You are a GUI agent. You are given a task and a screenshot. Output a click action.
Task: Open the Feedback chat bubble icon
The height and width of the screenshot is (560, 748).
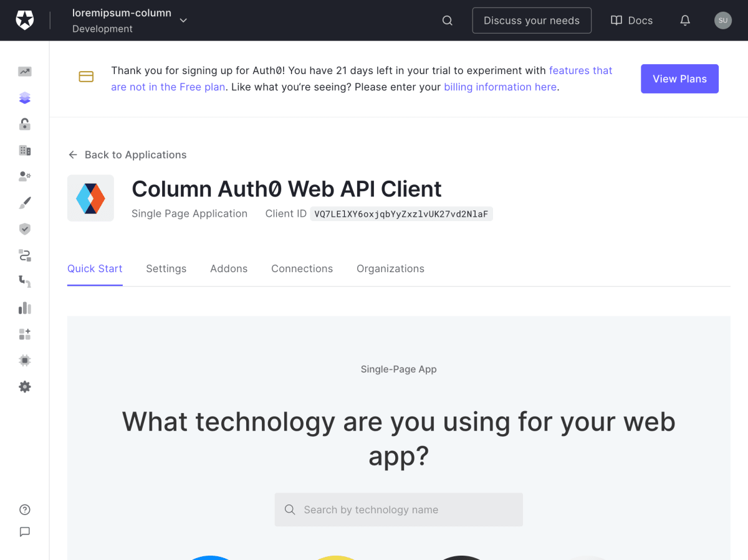pyautogui.click(x=25, y=532)
